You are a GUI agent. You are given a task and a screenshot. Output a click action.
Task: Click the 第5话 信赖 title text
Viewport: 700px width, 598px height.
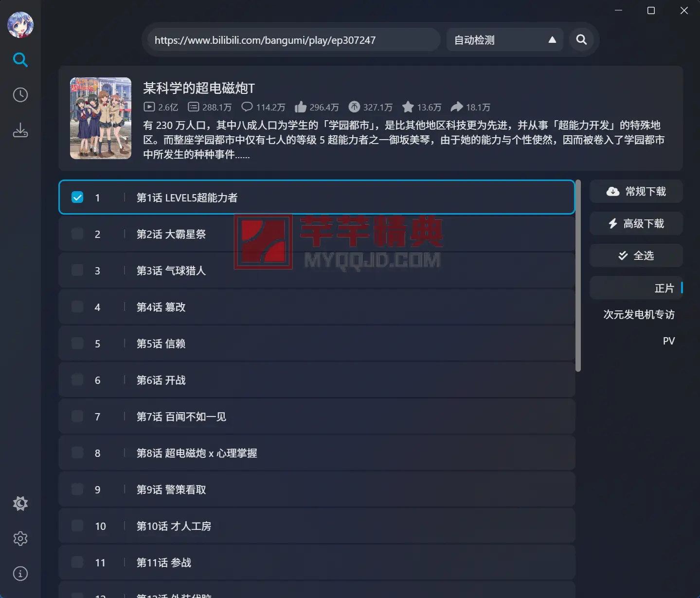(161, 344)
